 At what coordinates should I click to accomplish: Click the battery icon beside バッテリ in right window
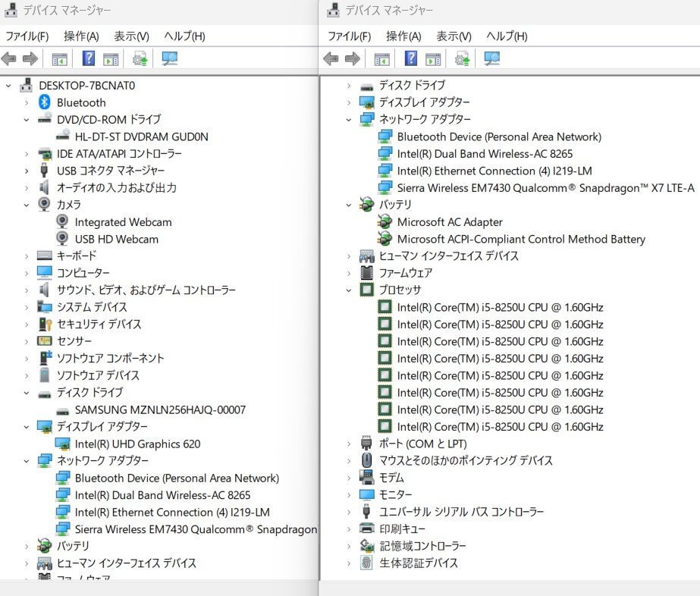(366, 205)
